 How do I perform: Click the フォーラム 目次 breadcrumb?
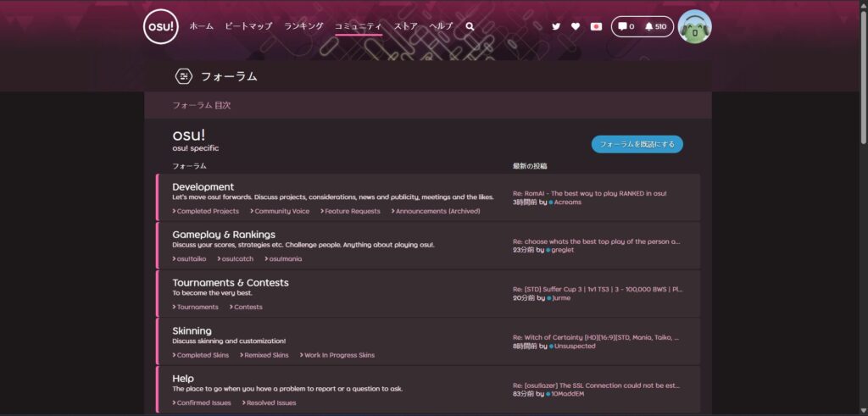tap(202, 105)
